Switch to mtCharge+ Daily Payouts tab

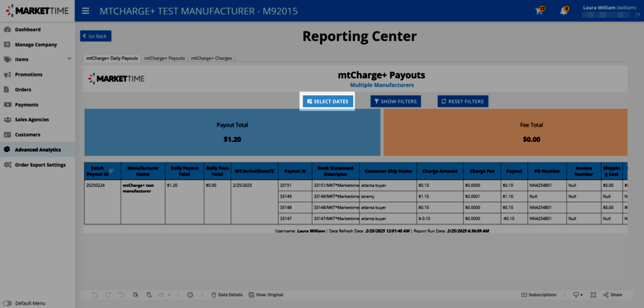pos(112,58)
